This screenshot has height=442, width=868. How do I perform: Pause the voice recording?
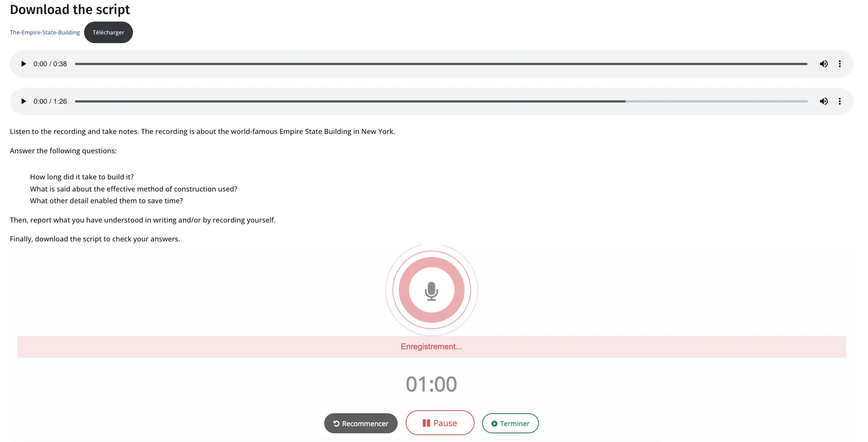(x=440, y=423)
